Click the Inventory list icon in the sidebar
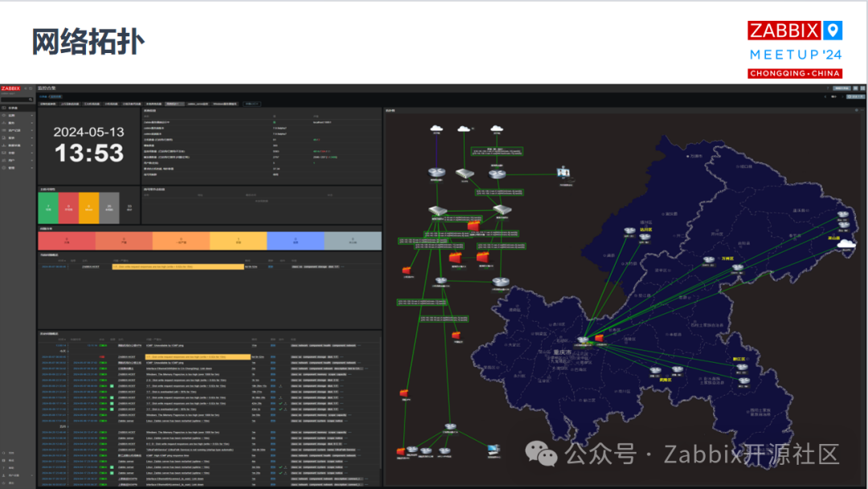The height and width of the screenshot is (489, 868). tap(4, 130)
